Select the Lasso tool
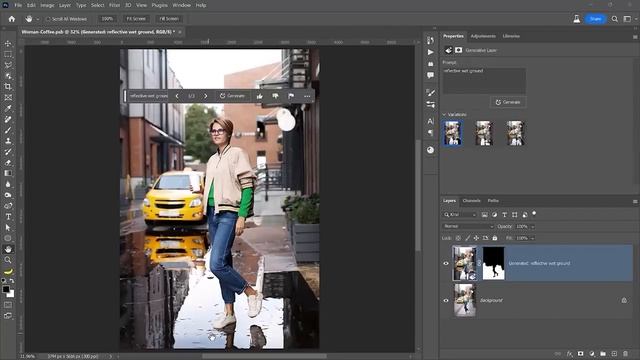 pyautogui.click(x=8, y=65)
